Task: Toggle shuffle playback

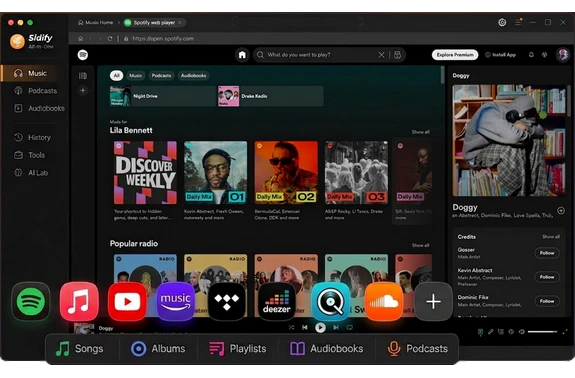Action: 291,327
